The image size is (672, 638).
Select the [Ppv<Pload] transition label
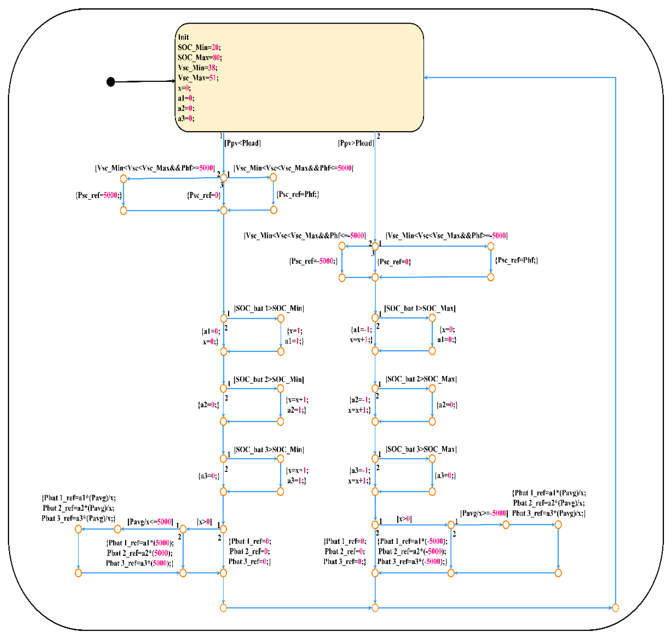[x=242, y=143]
